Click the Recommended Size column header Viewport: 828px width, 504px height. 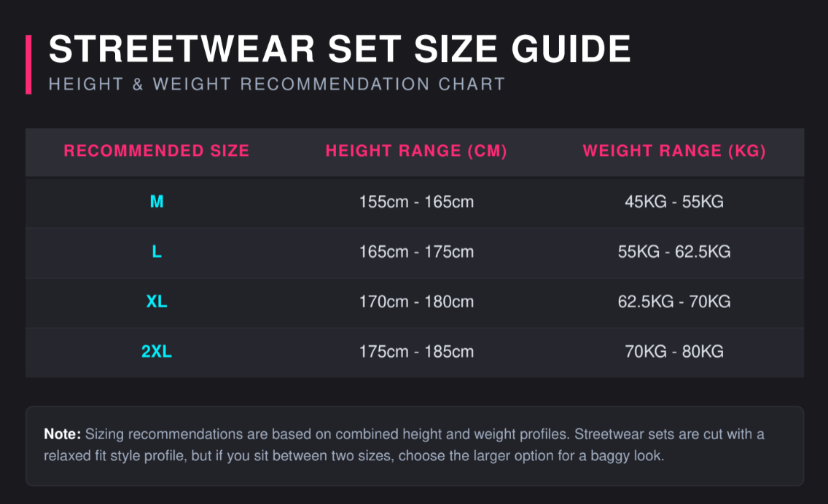[156, 151]
